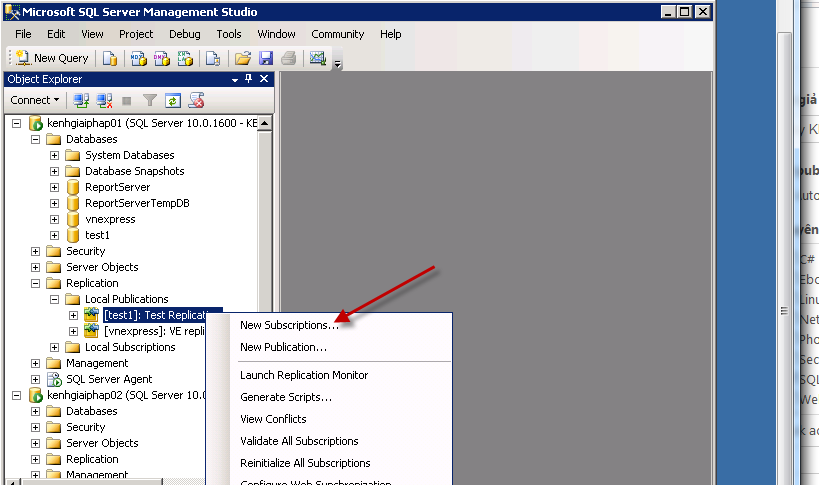
Task: Click the kenhgiaiphap01 server icon
Action: [36, 123]
